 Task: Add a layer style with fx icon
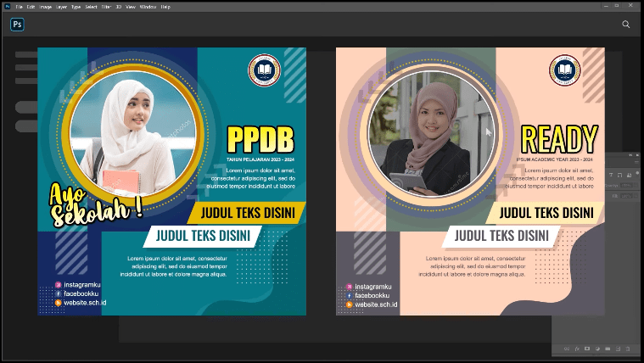pyautogui.click(x=576, y=349)
